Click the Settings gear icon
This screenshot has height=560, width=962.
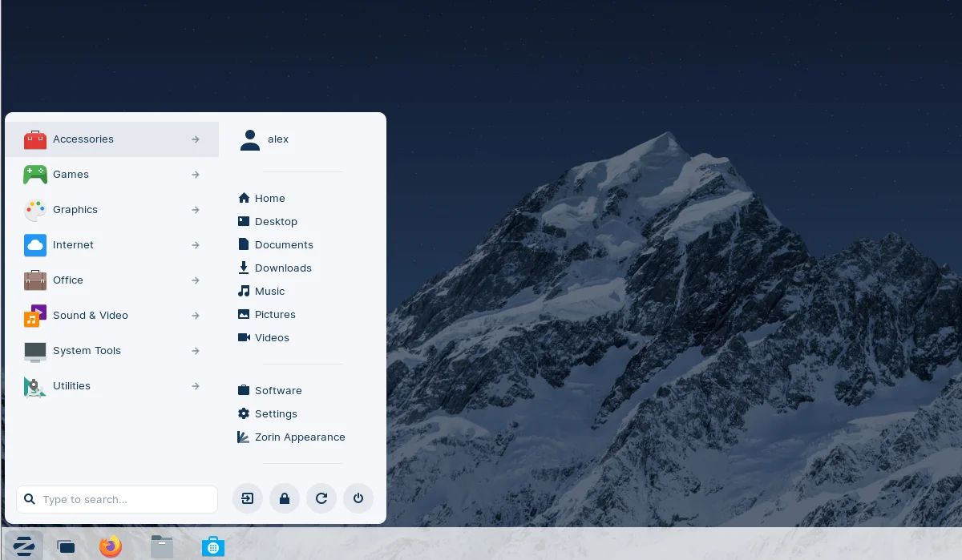click(x=244, y=413)
